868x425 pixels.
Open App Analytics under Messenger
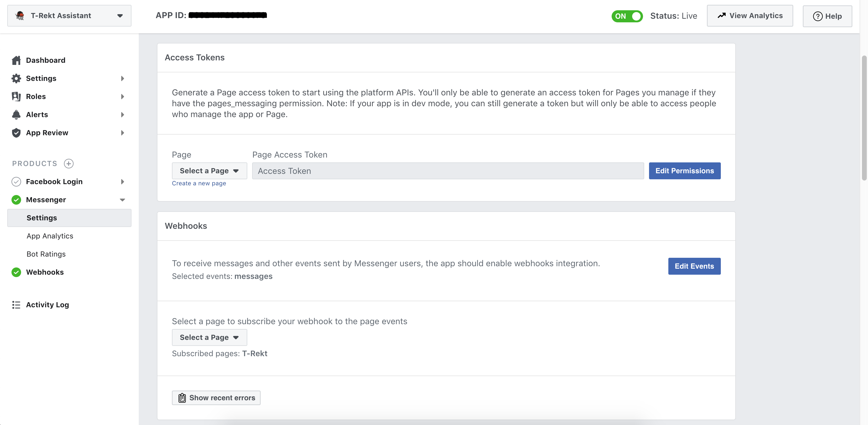click(x=50, y=236)
